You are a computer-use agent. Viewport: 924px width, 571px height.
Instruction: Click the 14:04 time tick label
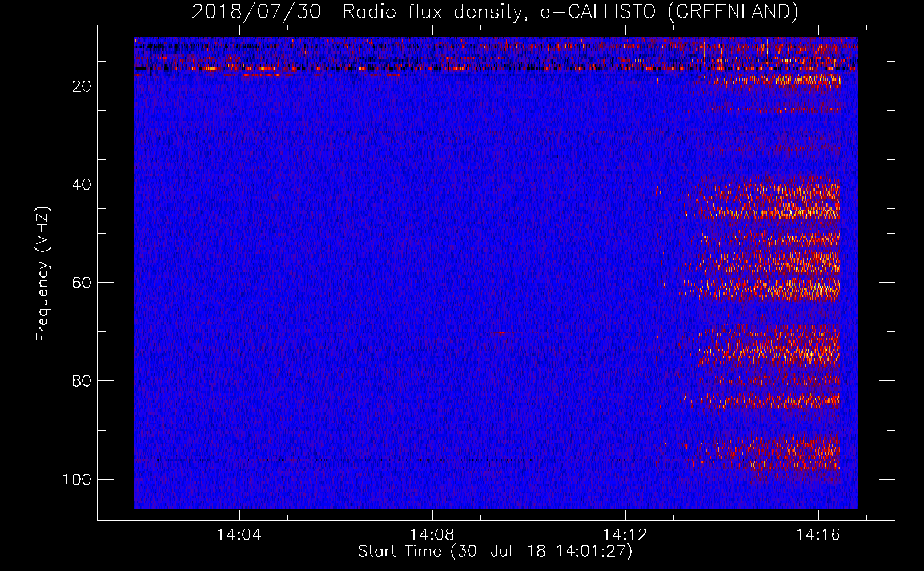[239, 534]
